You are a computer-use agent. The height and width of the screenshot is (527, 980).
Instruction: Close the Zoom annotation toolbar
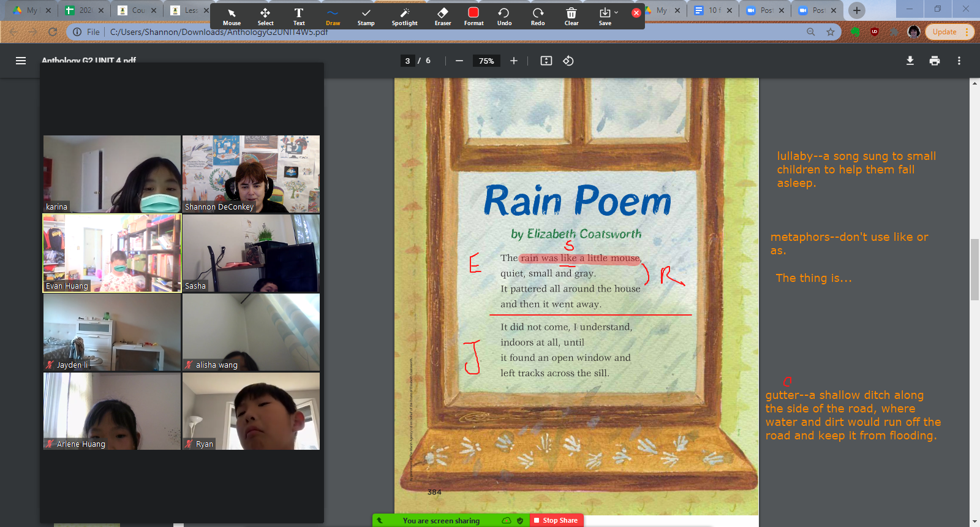tap(636, 12)
